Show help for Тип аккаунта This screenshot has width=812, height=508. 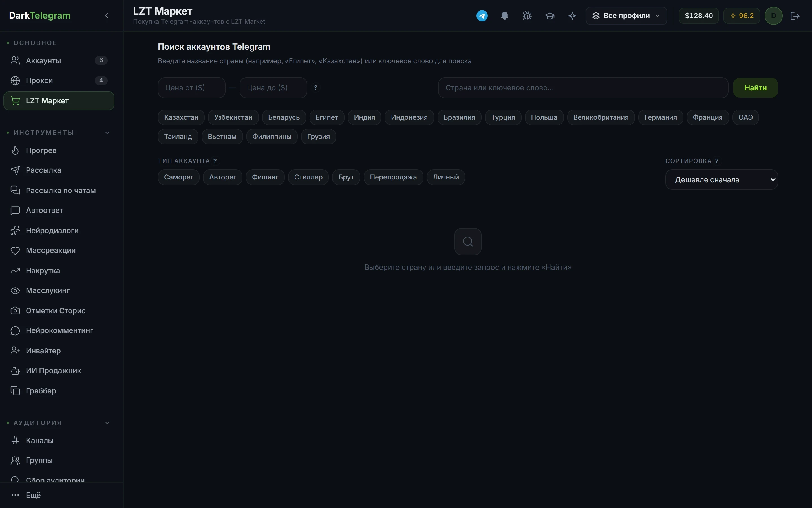point(215,161)
